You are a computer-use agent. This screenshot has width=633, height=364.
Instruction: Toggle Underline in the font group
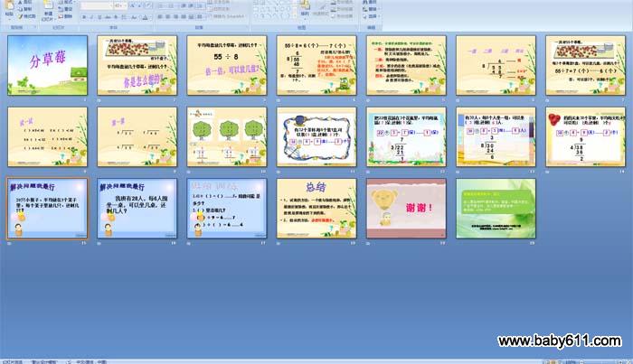[x=99, y=17]
